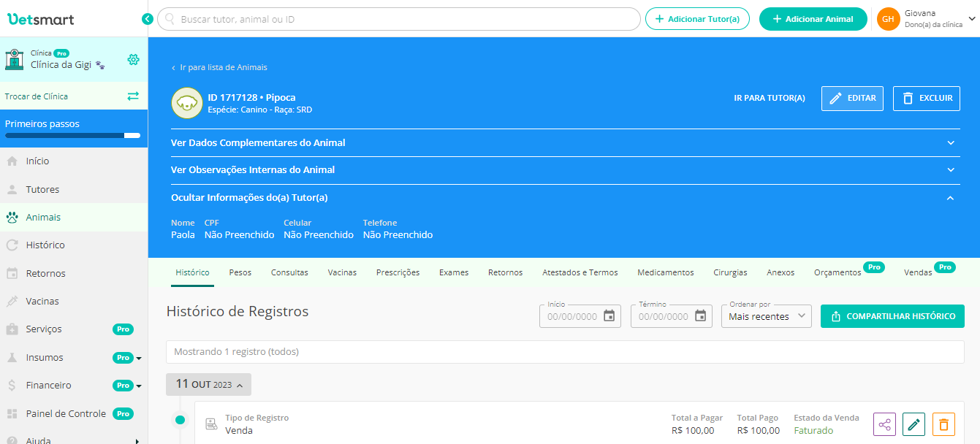Image resolution: width=980 pixels, height=444 pixels.
Task: Click the Trocar de Clínica swap arrows
Action: click(133, 96)
